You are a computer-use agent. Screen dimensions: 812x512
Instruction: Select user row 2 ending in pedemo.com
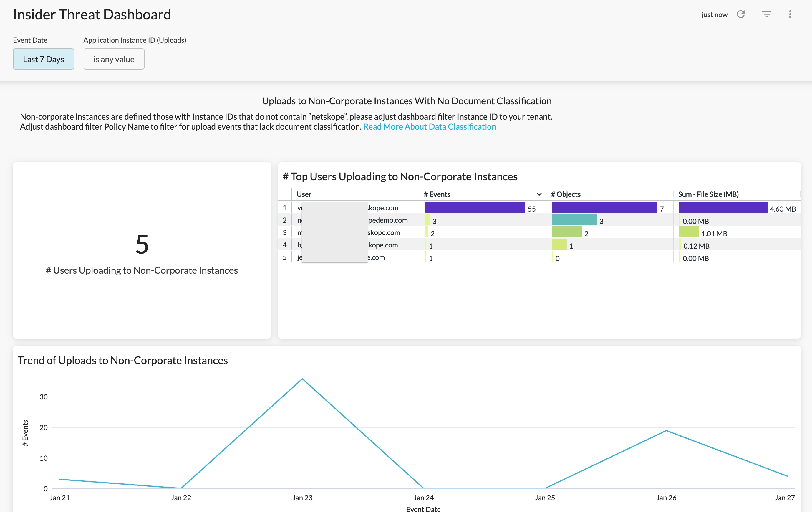tap(387, 220)
